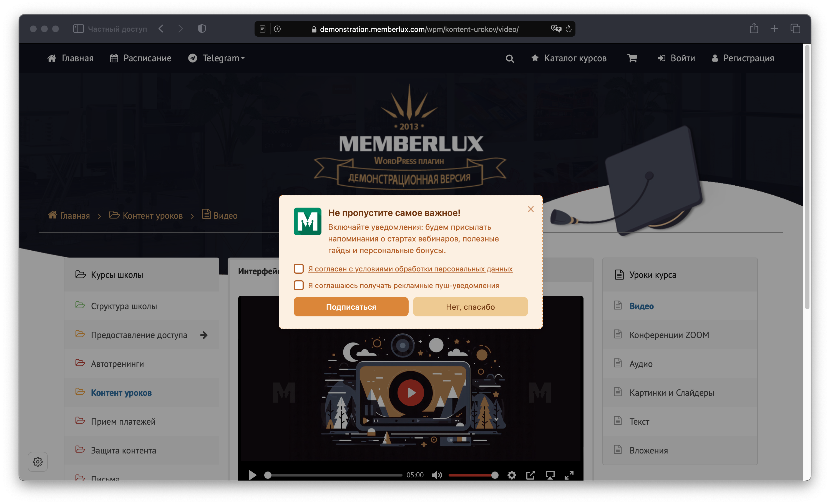The width and height of the screenshot is (830, 504).
Task: Switch the video to fullscreen
Action: pos(569,475)
